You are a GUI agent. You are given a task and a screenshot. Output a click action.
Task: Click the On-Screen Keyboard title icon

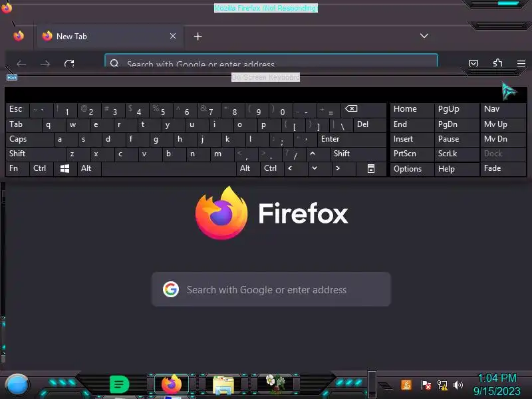tap(12, 77)
